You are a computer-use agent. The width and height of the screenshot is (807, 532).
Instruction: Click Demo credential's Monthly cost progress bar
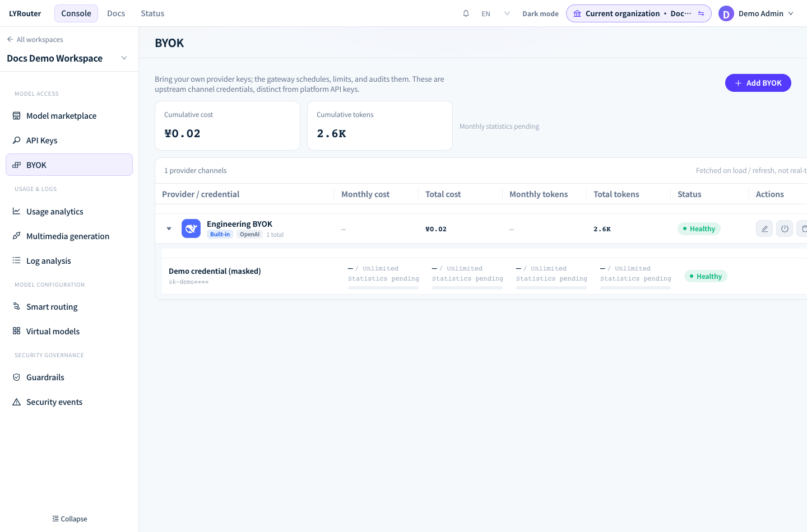coord(383,288)
